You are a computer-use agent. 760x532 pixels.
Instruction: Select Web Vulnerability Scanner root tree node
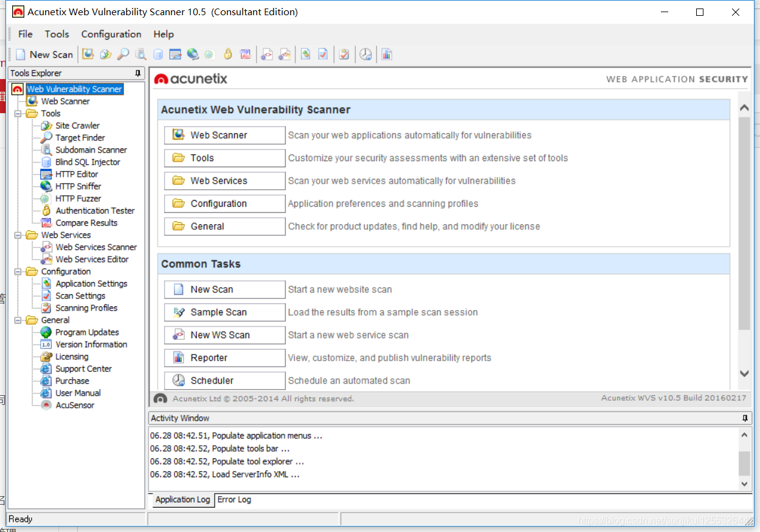(x=74, y=89)
